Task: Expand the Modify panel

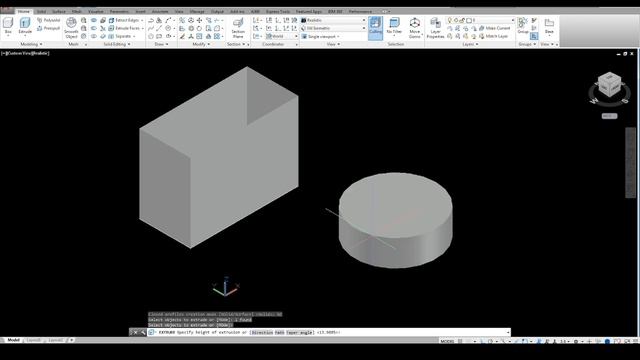Action: coord(201,44)
